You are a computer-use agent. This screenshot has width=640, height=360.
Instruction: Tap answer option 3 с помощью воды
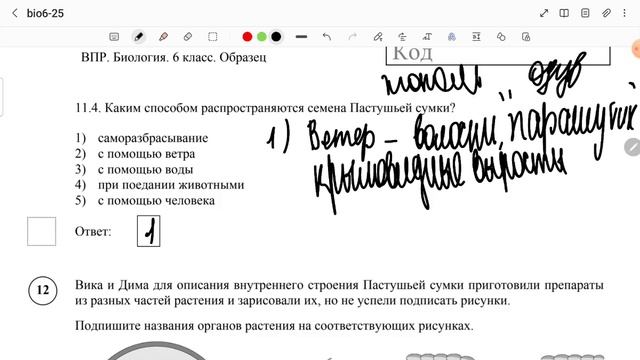[x=134, y=169]
